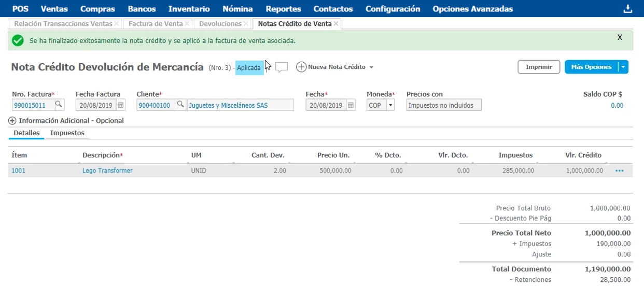
Task: Open the Moneda COP dropdown
Action: (x=389, y=105)
